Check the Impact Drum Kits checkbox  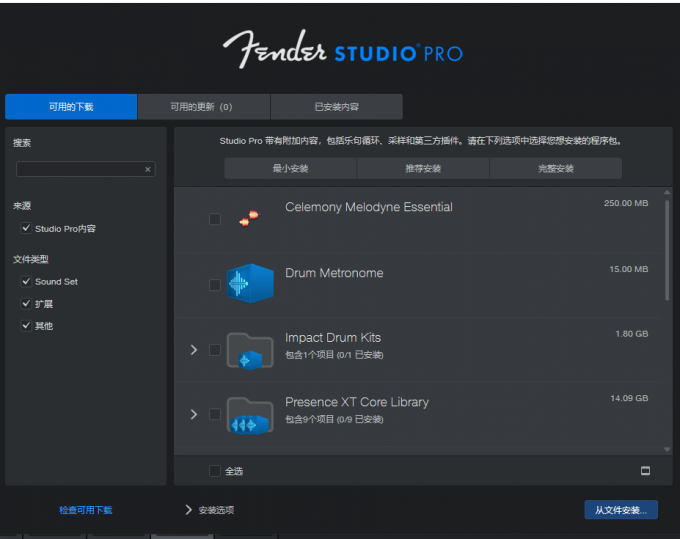pos(215,350)
